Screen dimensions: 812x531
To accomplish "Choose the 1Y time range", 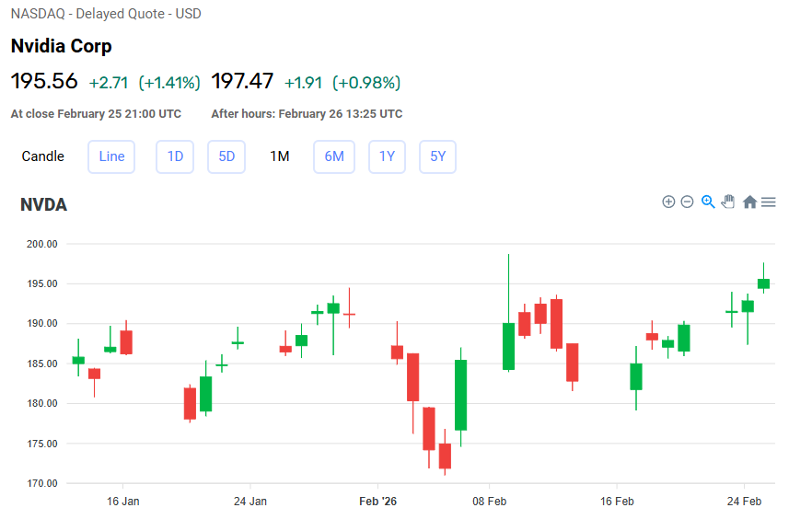I will coord(387,156).
